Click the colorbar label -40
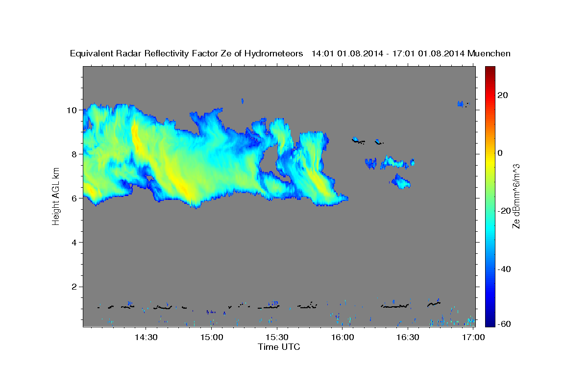Viewport: 588px width, 392px height. pos(504,269)
